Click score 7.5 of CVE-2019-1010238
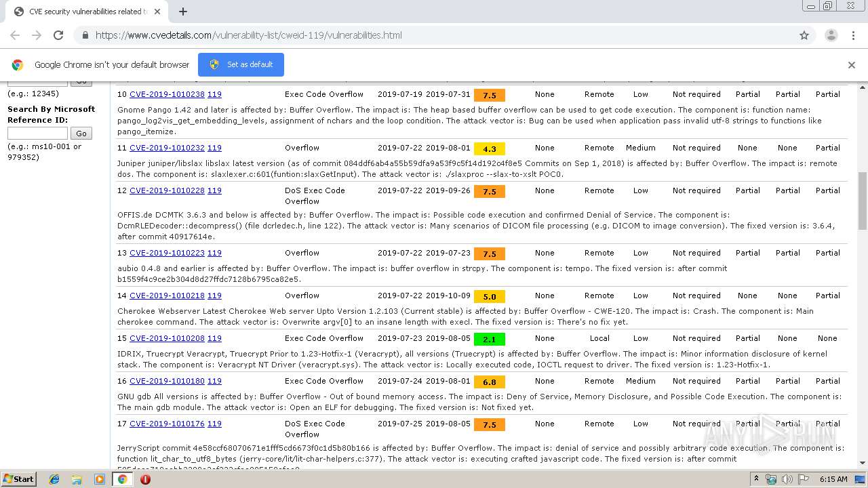Screen dimensions: 868x488 (x=490, y=96)
